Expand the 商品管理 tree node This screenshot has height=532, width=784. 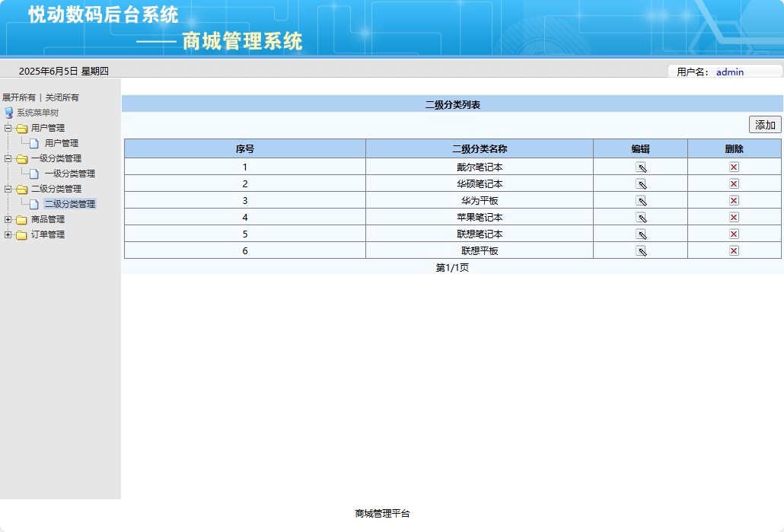[6, 218]
